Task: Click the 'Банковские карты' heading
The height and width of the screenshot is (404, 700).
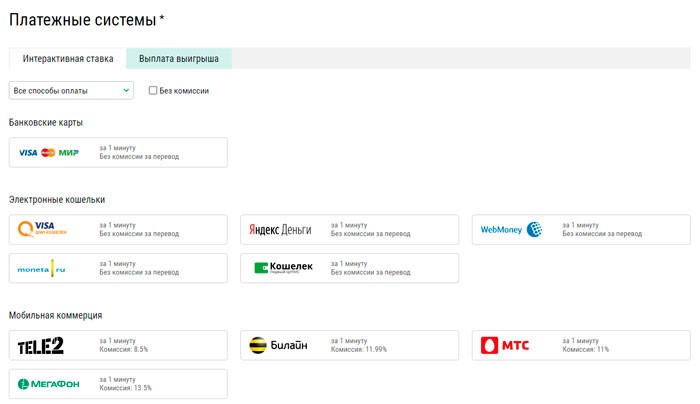Action: 46,122
